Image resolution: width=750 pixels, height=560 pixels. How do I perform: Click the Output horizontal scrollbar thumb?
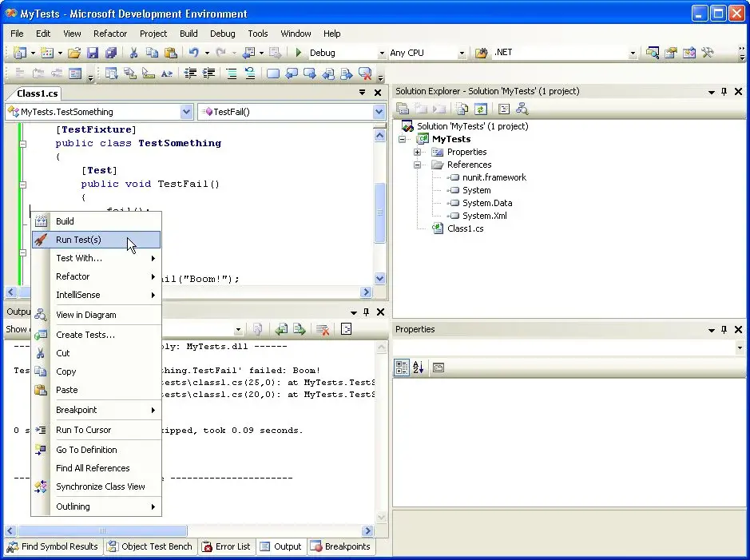[x=102, y=530]
